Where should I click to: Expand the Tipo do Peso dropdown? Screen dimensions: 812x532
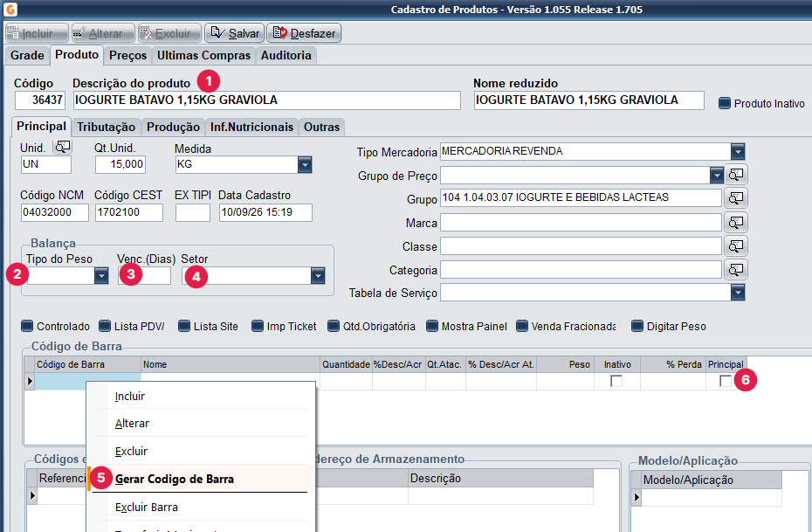click(101, 276)
